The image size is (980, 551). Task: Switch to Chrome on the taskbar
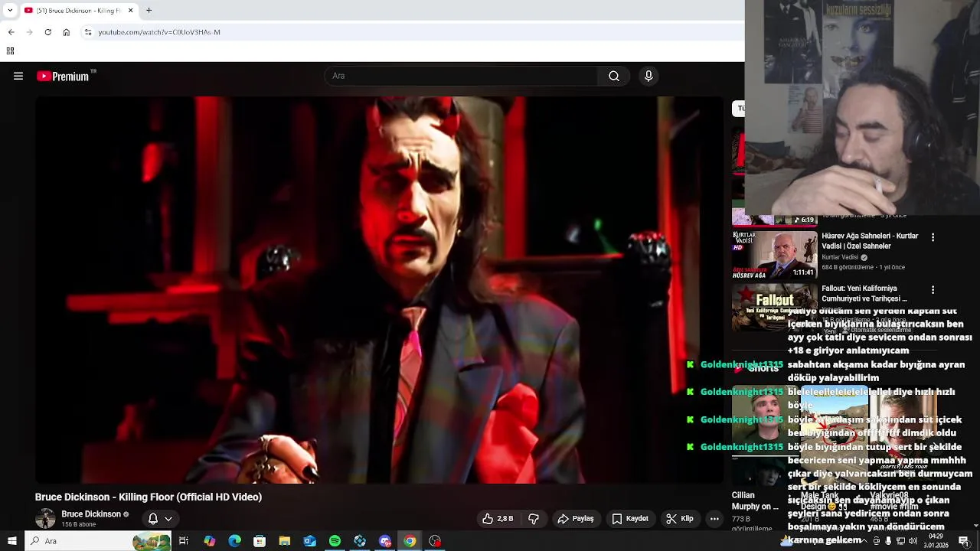coord(410,541)
